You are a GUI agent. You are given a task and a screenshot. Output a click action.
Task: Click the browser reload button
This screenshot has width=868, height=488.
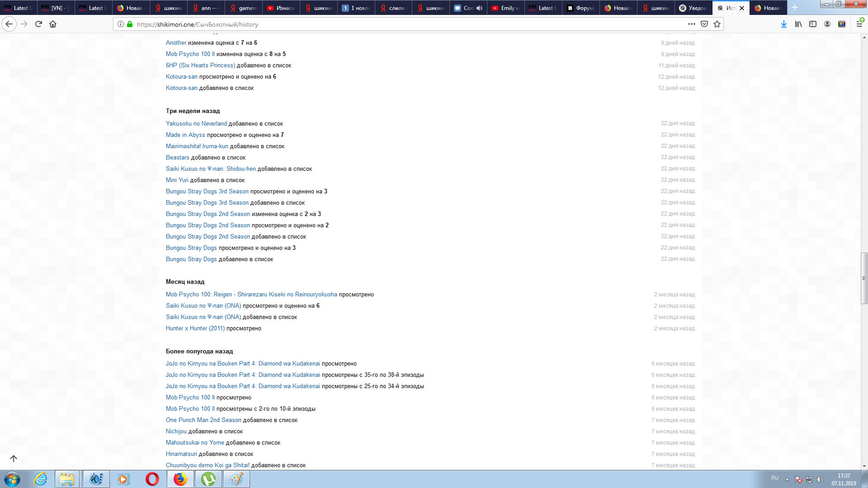[x=38, y=24]
